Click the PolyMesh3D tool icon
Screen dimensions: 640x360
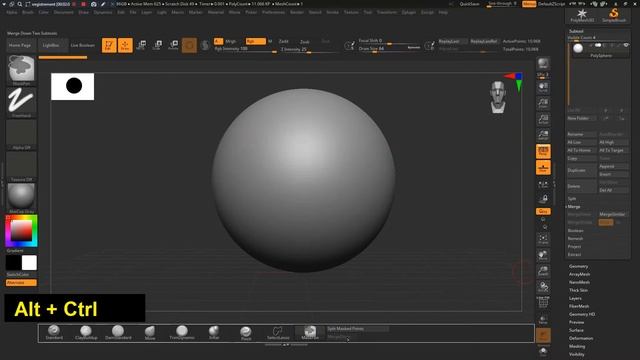(582, 15)
